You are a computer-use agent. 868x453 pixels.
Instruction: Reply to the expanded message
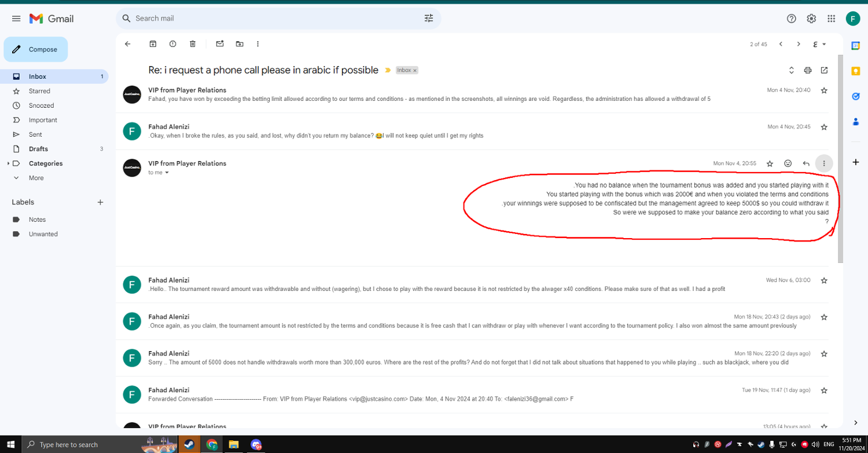pyautogui.click(x=806, y=164)
